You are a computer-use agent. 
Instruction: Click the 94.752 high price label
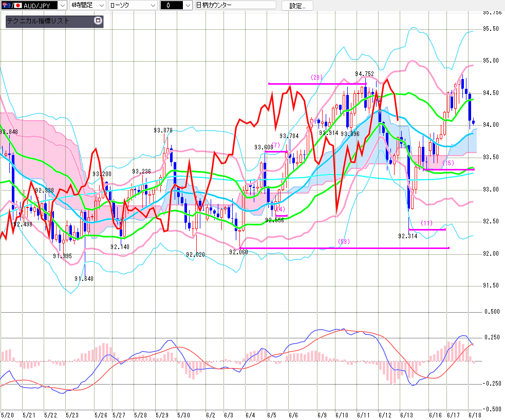pyautogui.click(x=364, y=74)
